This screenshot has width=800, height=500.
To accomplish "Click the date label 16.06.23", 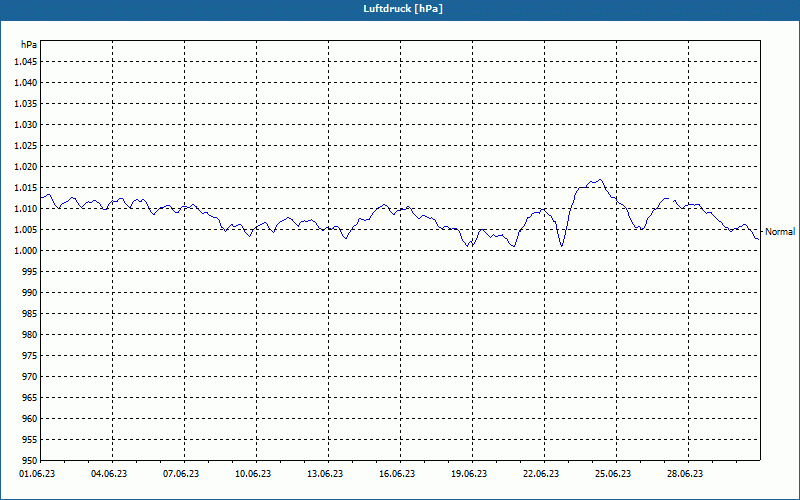I will point(397,474).
